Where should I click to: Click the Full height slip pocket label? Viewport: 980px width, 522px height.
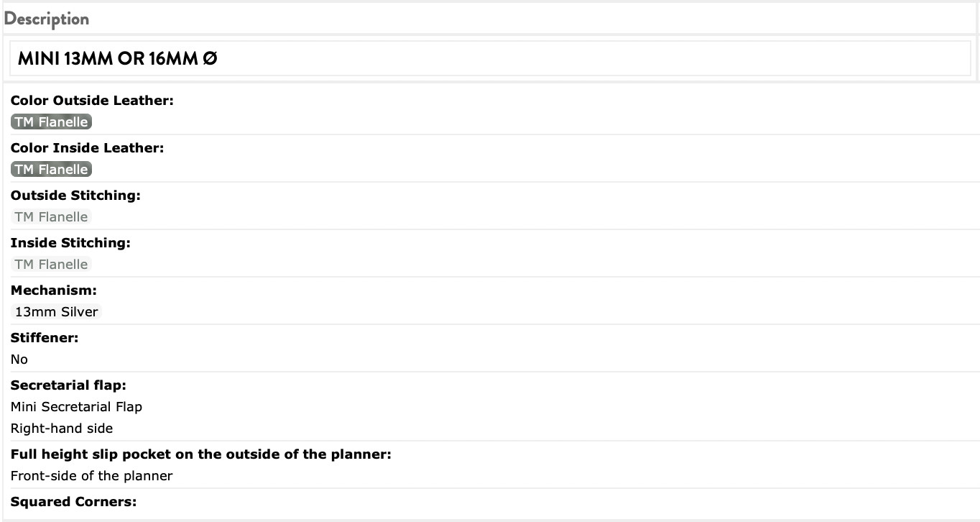(x=200, y=454)
